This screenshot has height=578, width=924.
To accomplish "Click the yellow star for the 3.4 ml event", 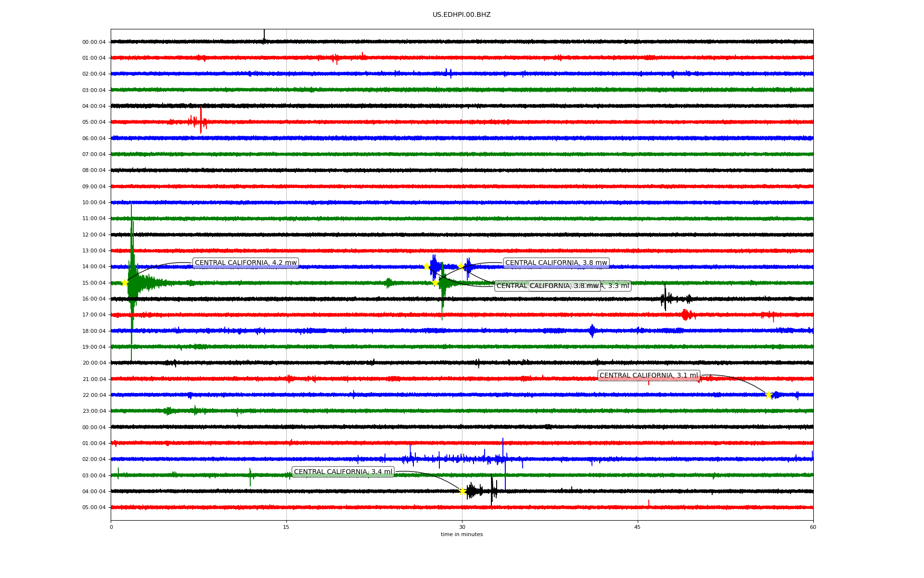I will (462, 491).
